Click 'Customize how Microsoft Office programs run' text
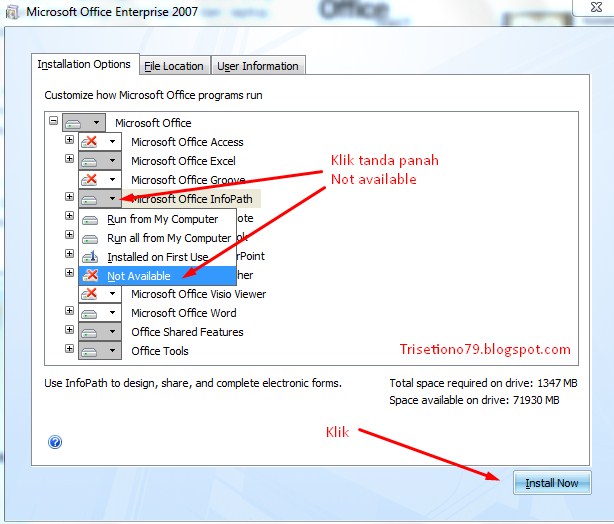The height and width of the screenshot is (524, 614). (x=153, y=95)
